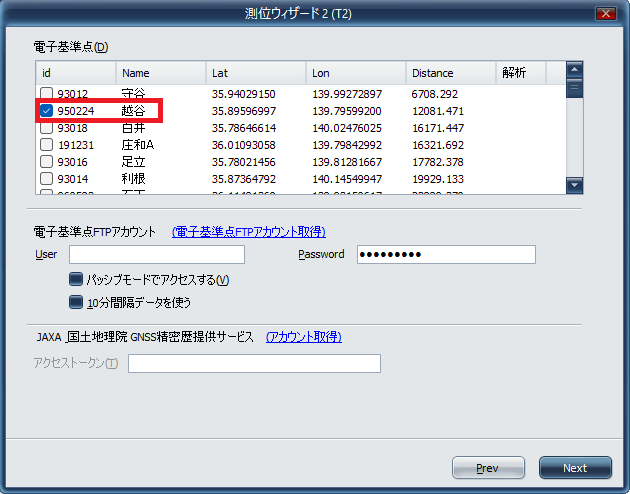Return with the Prev button
Image resolution: width=630 pixels, height=494 pixels.
coord(488,468)
